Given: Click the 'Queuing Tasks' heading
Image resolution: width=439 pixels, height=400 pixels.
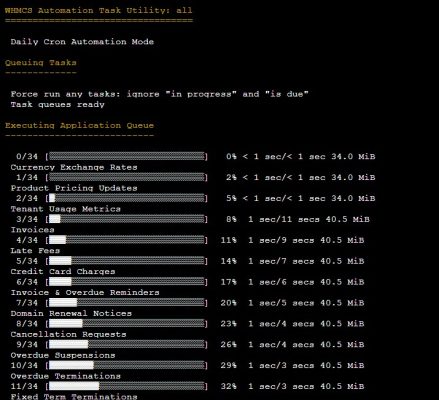Looking at the screenshot, I should (41, 63).
